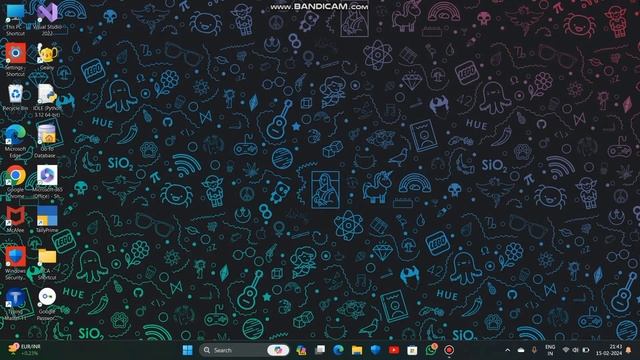
Task: Launch Edge from the taskbar
Action: 338,350
